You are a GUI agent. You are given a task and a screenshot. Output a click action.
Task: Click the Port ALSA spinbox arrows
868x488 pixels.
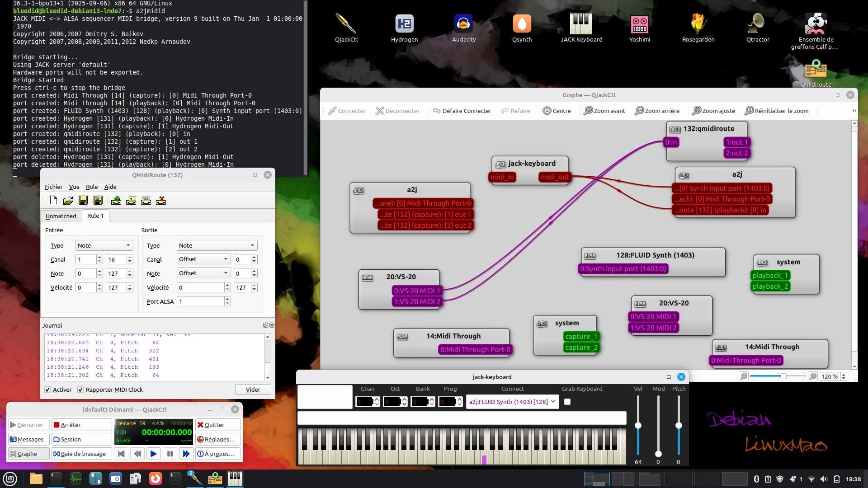[227, 301]
